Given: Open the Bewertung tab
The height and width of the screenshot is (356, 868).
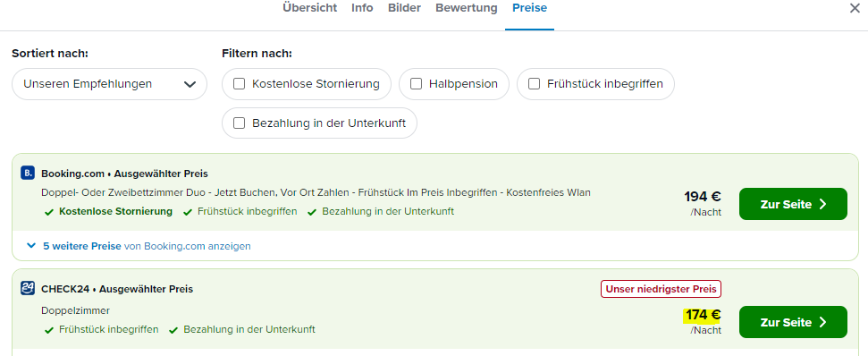Looking at the screenshot, I should coord(466,8).
